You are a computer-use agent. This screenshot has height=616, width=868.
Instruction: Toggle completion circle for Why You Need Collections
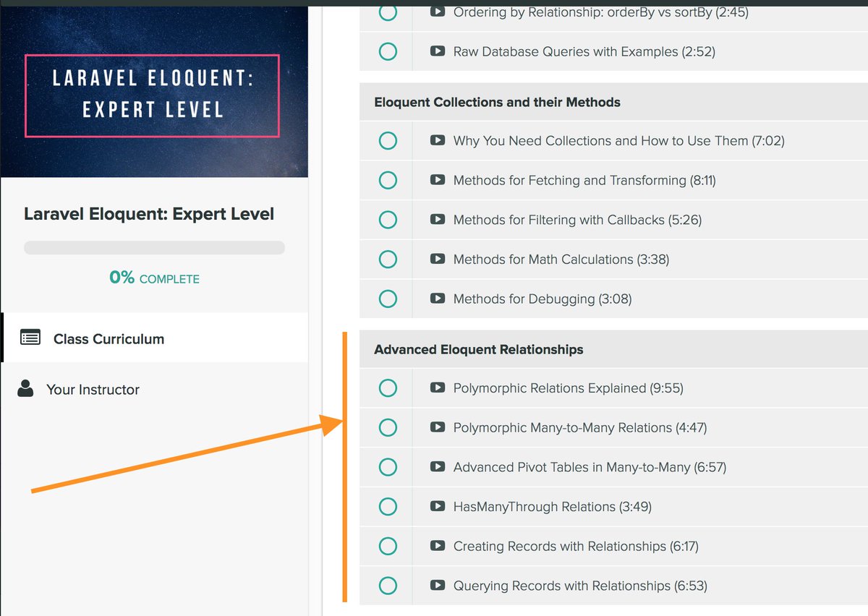point(388,140)
